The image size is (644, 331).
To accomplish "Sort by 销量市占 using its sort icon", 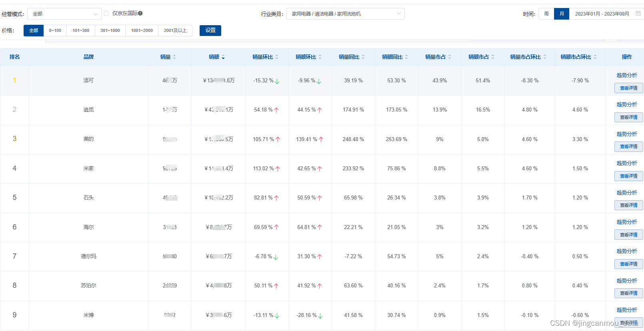I will [450, 57].
